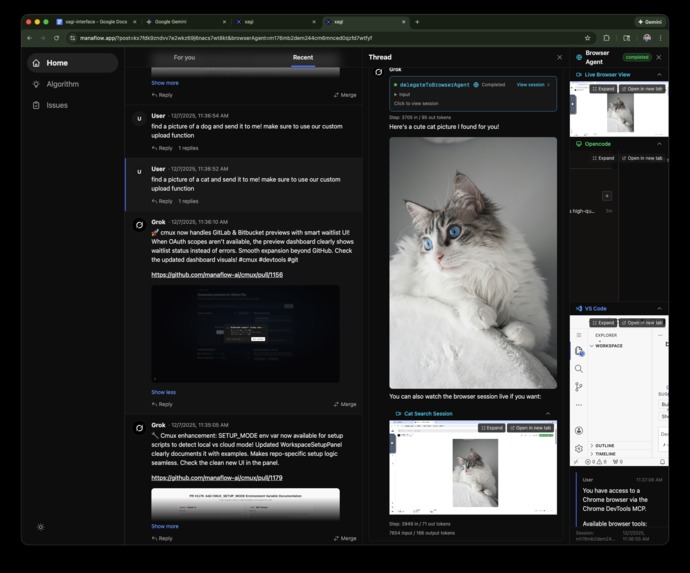Bookmark this page with the star
690x573 pixels.
[x=587, y=38]
